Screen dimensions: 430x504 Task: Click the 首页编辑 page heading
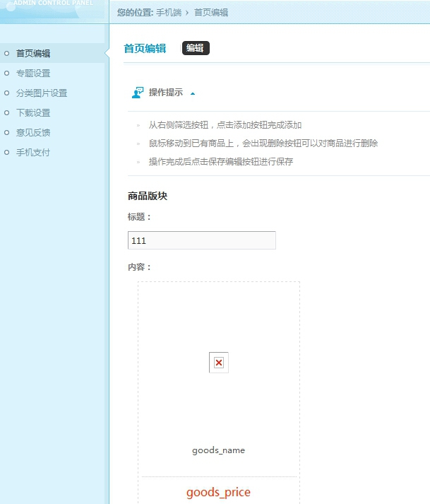[x=145, y=49]
